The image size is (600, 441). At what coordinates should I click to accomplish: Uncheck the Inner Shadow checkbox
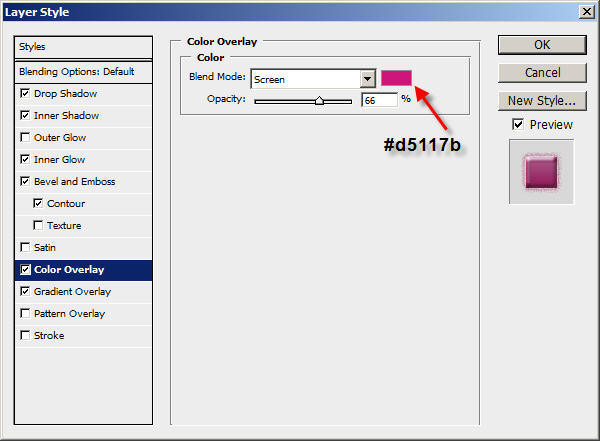[x=25, y=115]
